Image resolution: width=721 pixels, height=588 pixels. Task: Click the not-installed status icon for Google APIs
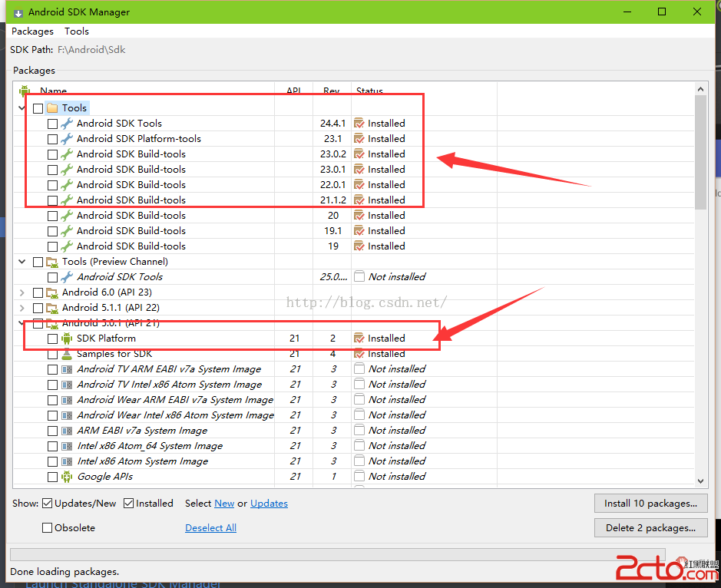[359, 476]
